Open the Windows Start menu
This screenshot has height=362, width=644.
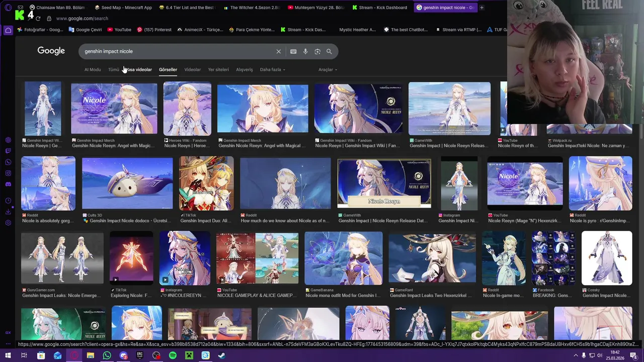8,355
